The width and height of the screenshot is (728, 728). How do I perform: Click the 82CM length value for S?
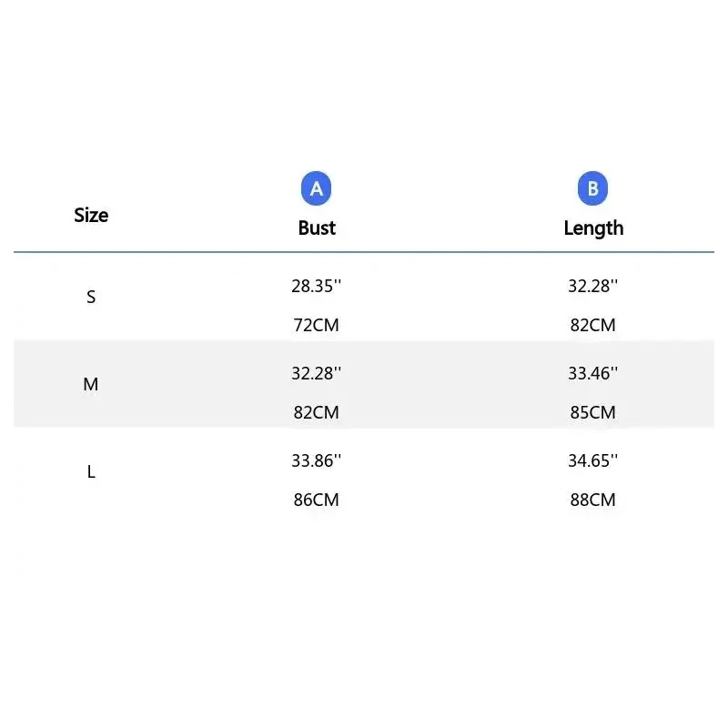[x=592, y=325]
